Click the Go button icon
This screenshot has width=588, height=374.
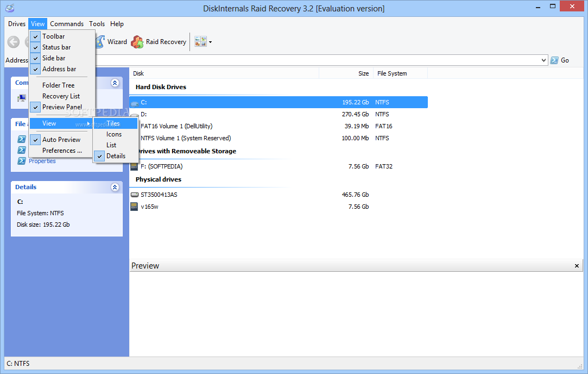pos(554,60)
